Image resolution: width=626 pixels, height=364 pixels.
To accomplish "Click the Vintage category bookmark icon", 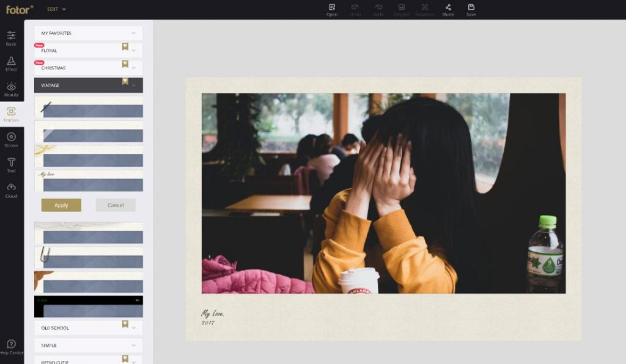I will point(125,81).
